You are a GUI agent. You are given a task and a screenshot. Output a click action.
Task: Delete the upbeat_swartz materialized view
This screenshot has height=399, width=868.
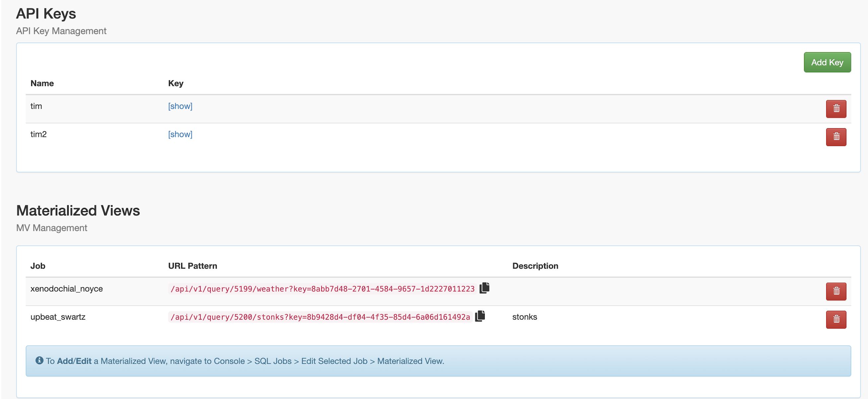coord(836,319)
